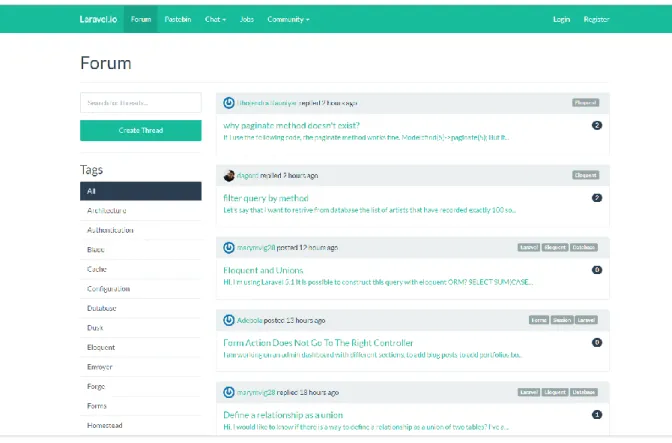Click Eloquent badge on Define a relationship thread
This screenshot has width=672, height=443.
[555, 392]
